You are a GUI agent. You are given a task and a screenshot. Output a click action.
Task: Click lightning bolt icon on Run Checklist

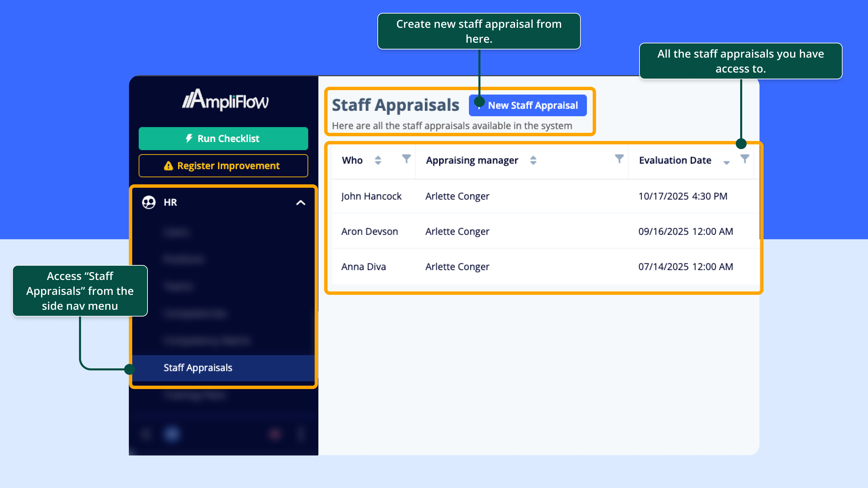(189, 138)
